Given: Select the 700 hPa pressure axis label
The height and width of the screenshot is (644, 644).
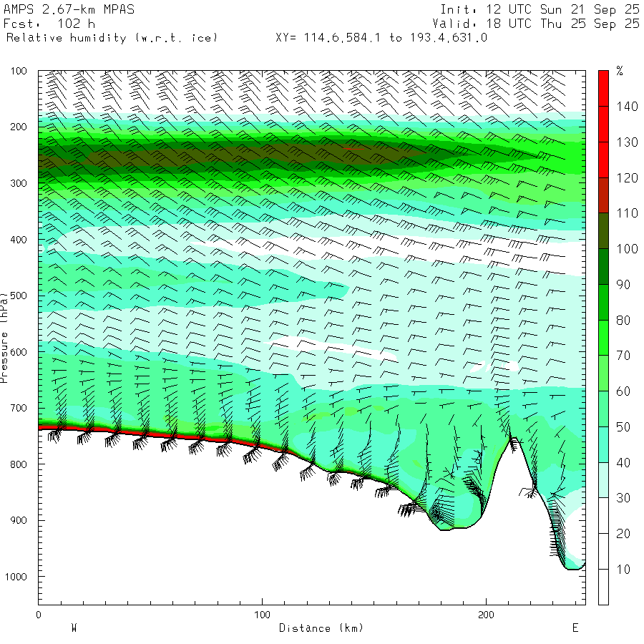Looking at the screenshot, I should pos(19,409).
